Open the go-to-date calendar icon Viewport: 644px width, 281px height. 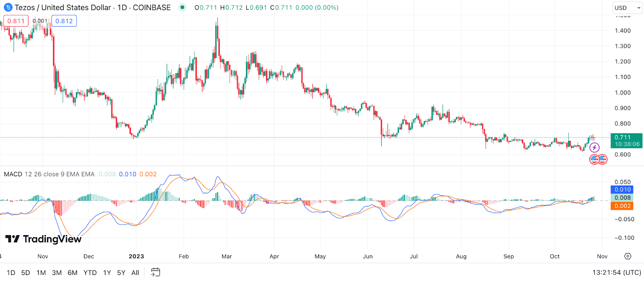155,273
